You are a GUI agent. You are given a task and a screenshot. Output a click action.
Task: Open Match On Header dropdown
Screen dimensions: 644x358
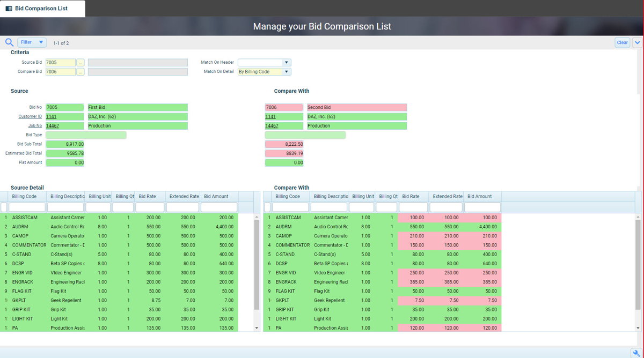[287, 63]
